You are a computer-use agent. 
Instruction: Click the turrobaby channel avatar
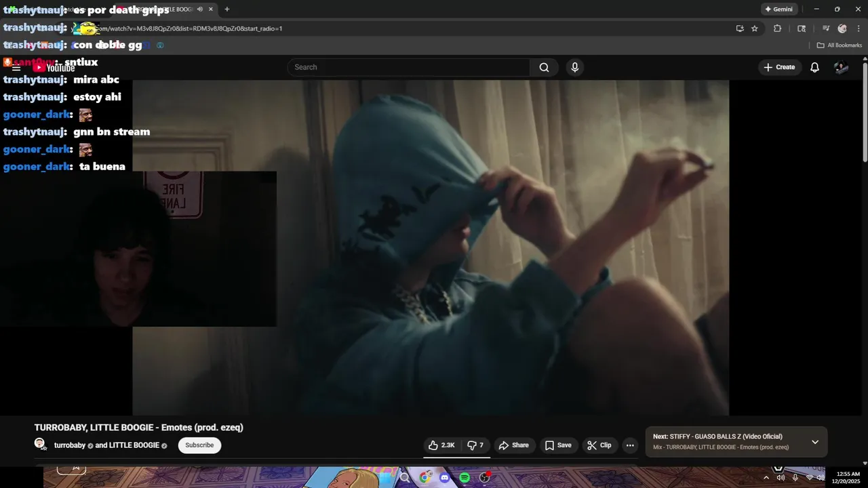click(40, 444)
